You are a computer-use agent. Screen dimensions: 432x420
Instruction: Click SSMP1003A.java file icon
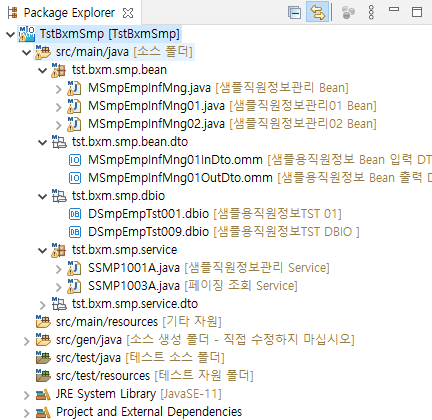click(74, 286)
